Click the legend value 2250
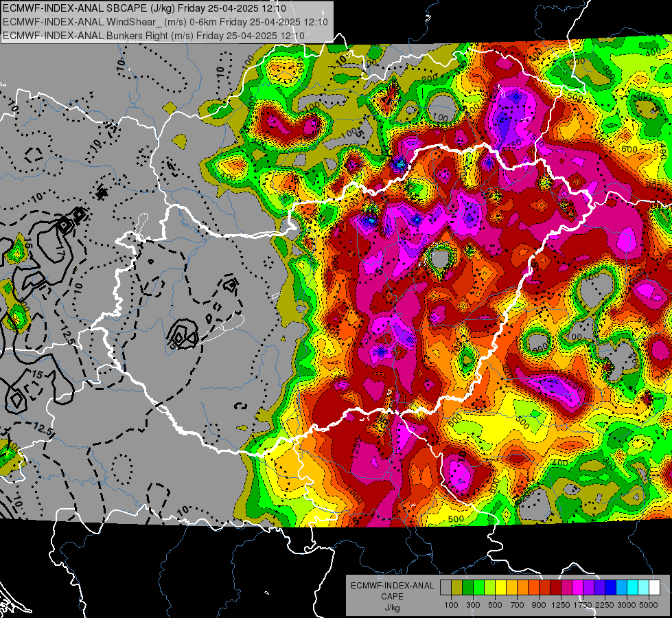 [x=605, y=605]
